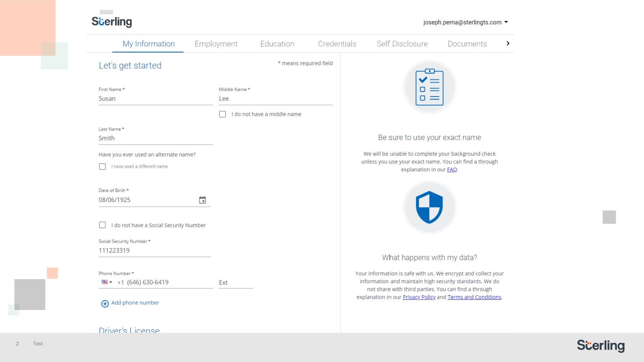Open the Credentials tab
This screenshot has height=362, width=644.
click(x=337, y=44)
